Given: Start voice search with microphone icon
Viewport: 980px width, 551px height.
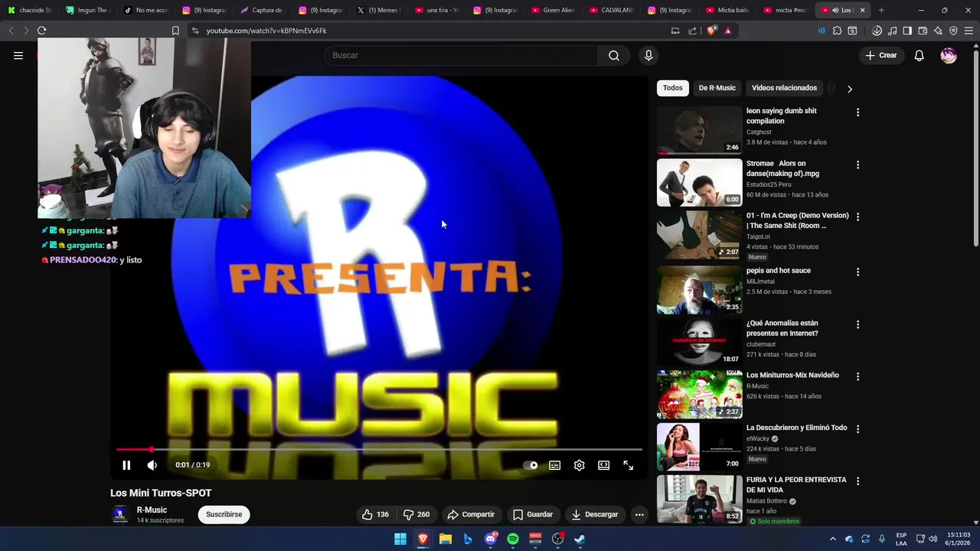Looking at the screenshot, I should coord(648,55).
